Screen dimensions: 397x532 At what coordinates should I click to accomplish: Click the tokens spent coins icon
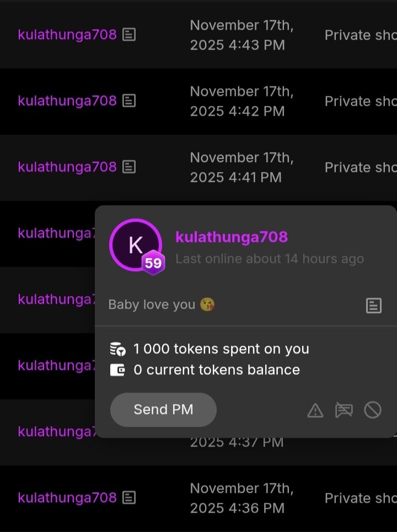[118, 349]
